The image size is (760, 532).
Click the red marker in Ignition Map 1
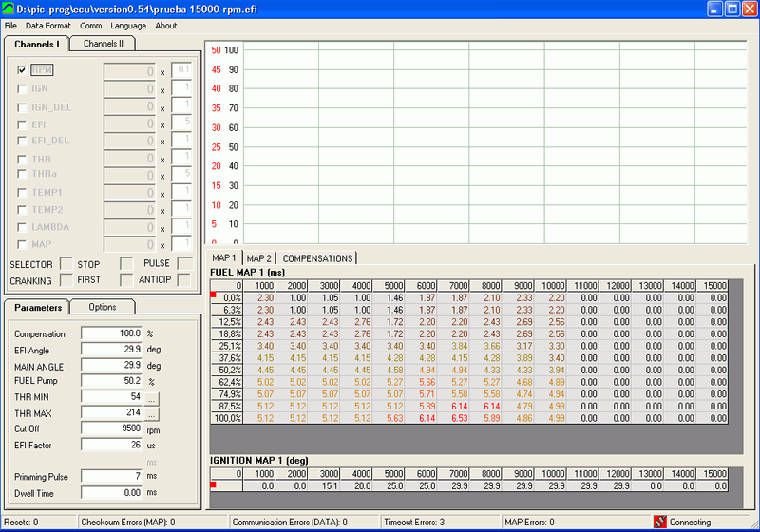[214, 484]
